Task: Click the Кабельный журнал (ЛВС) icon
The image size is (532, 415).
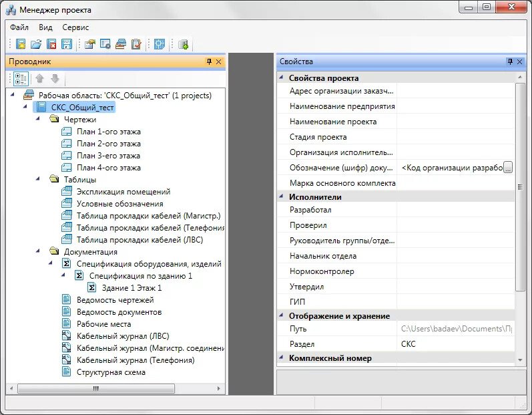Action: click(x=67, y=336)
